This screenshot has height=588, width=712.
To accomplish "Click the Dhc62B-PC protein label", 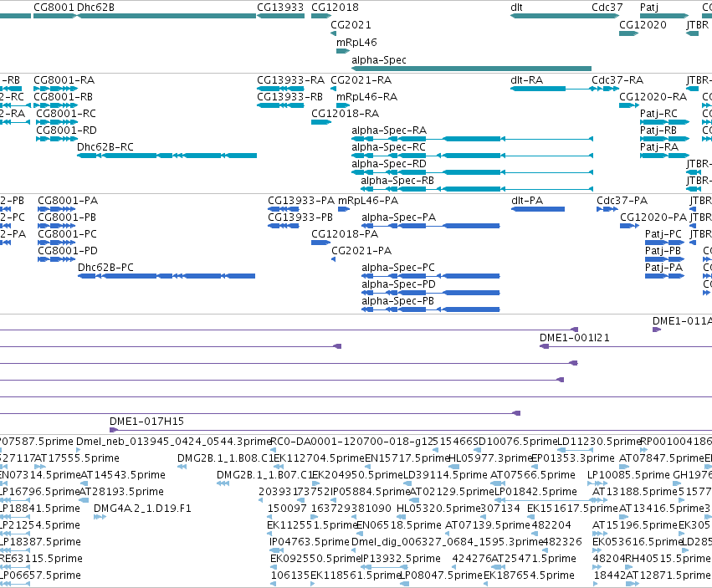I will (105, 268).
